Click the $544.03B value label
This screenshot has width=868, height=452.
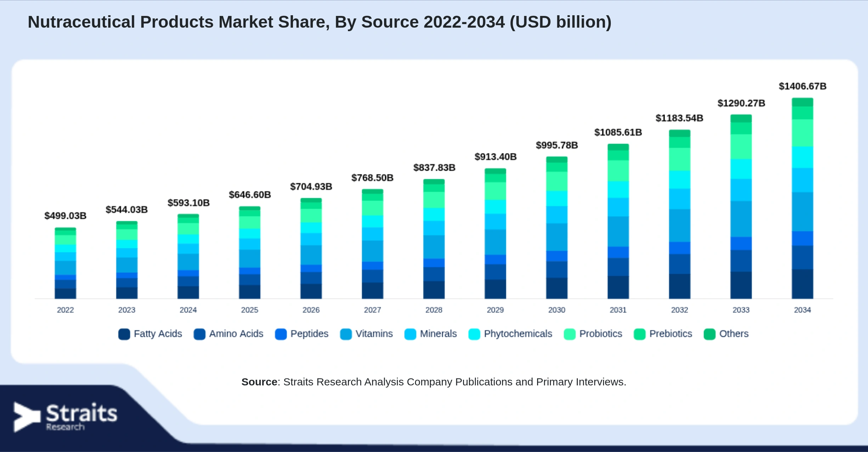click(126, 210)
